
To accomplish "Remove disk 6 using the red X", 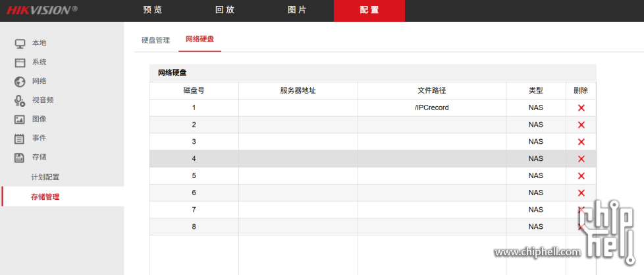I will 581,193.
